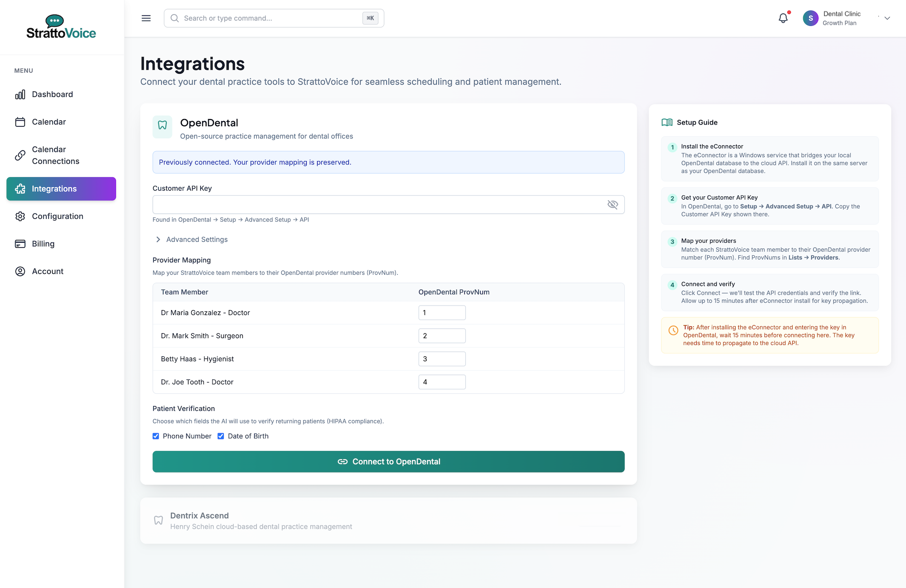Click 'Found in OpenDental' hint text
906x588 pixels.
[231, 220]
